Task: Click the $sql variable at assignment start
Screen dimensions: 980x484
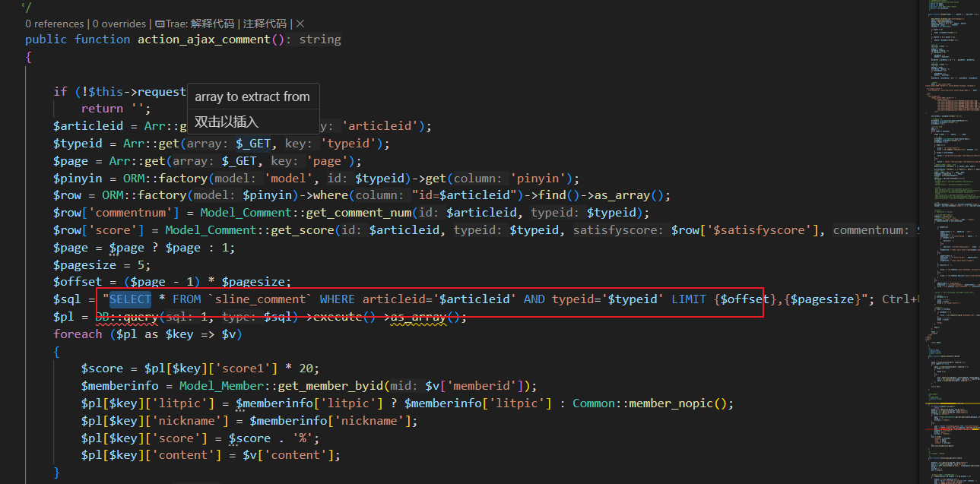Action: (66, 299)
